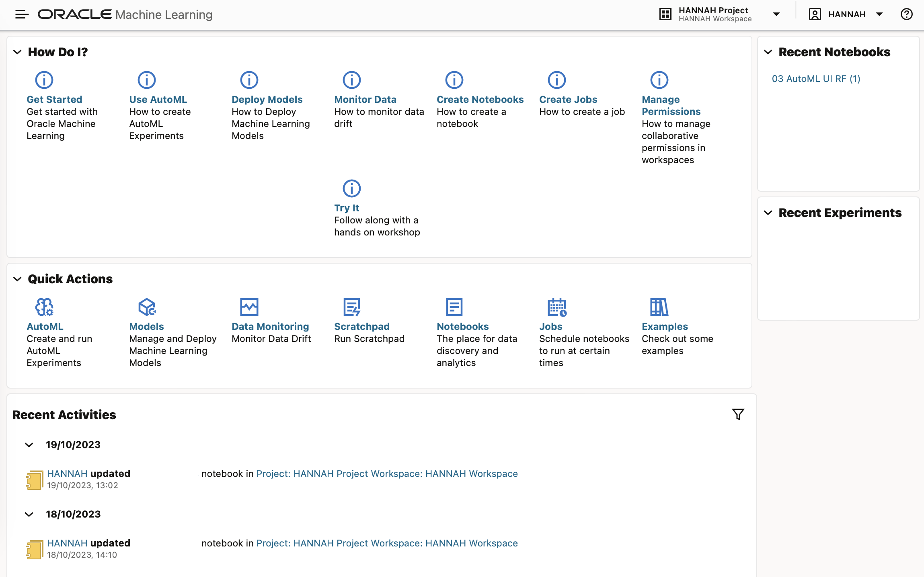
Task: Click the Get Started info icon
Action: [x=44, y=80]
